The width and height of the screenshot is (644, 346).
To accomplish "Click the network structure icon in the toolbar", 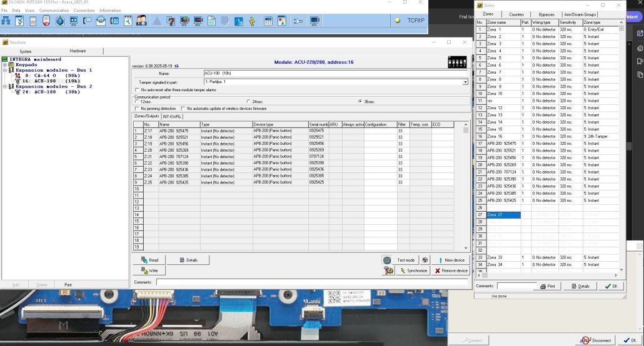I will 6,21.
